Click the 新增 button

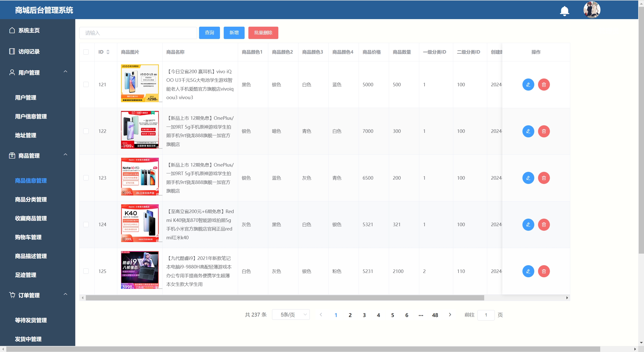pyautogui.click(x=234, y=33)
